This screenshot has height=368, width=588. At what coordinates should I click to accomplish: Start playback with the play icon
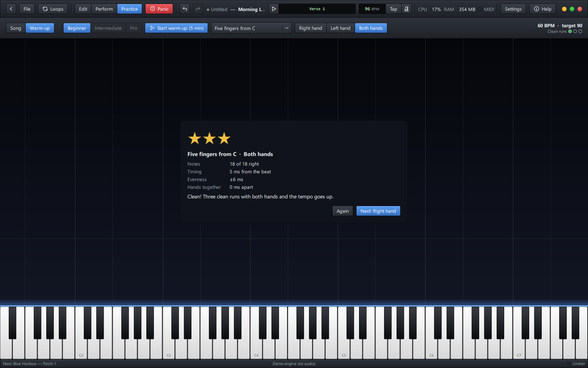tap(274, 9)
